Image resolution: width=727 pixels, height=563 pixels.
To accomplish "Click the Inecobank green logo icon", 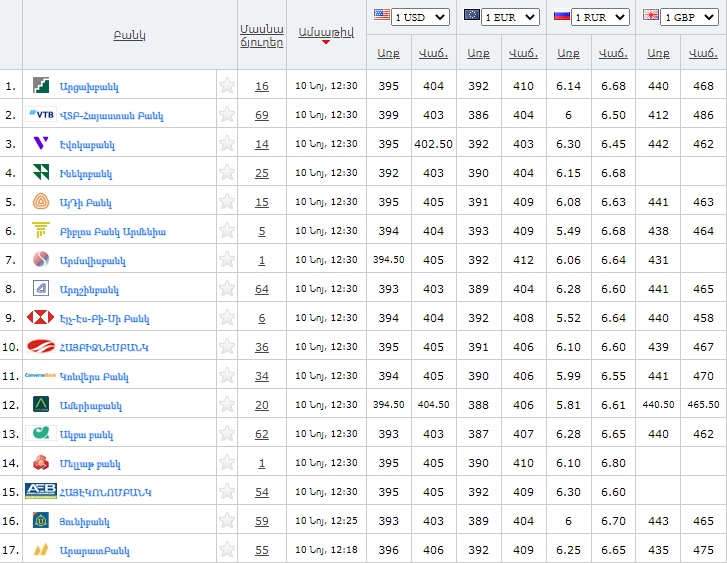I will (41, 173).
